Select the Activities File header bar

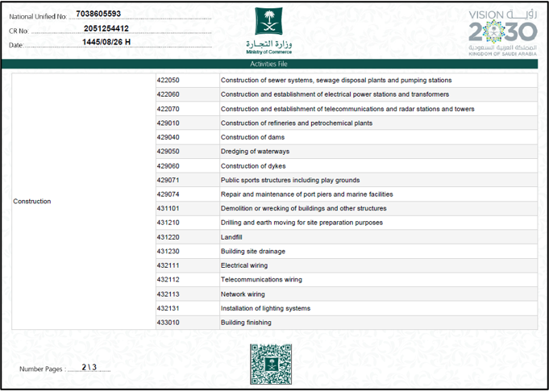[x=269, y=64]
